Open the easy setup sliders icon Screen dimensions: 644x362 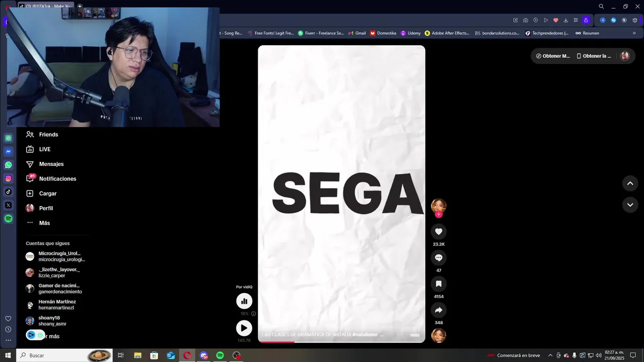tap(576, 20)
